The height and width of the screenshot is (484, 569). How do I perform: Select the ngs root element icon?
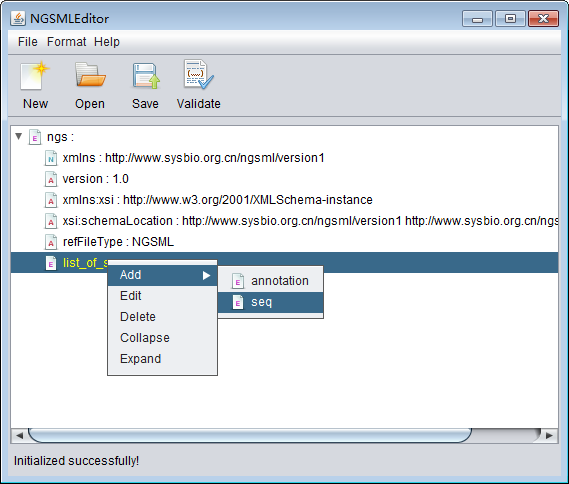pyautogui.click(x=34, y=137)
